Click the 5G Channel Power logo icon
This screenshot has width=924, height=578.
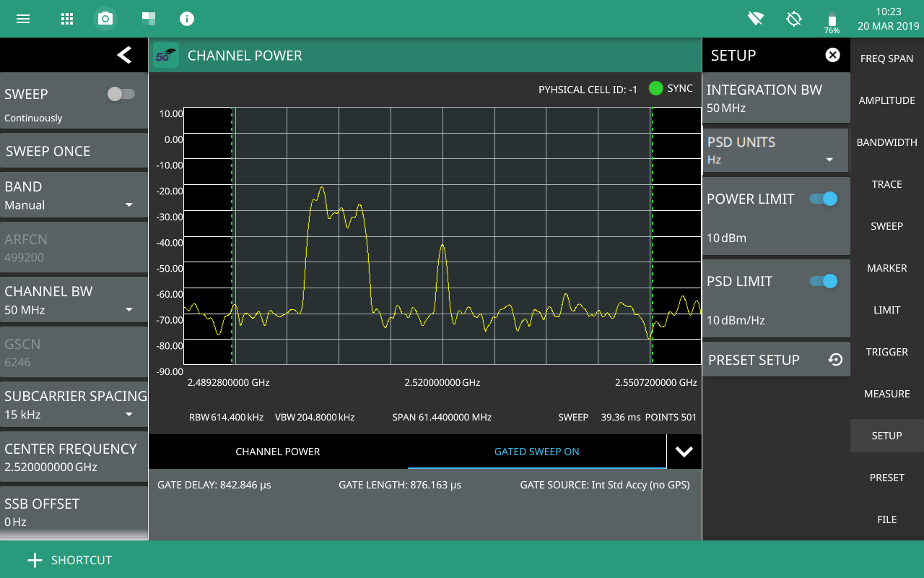tap(166, 56)
